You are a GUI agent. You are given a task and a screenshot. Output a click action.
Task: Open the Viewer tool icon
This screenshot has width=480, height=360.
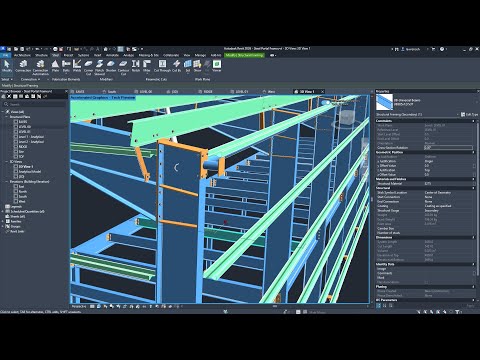[x=217, y=66]
